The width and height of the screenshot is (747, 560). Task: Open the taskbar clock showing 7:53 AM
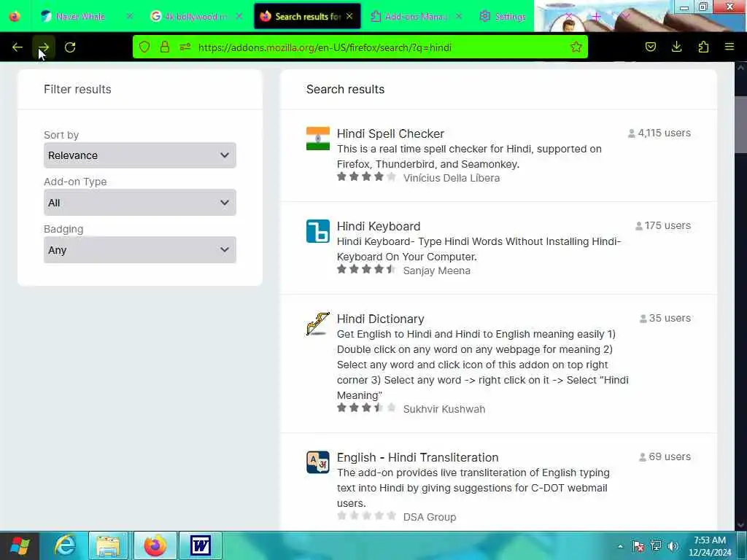point(710,546)
